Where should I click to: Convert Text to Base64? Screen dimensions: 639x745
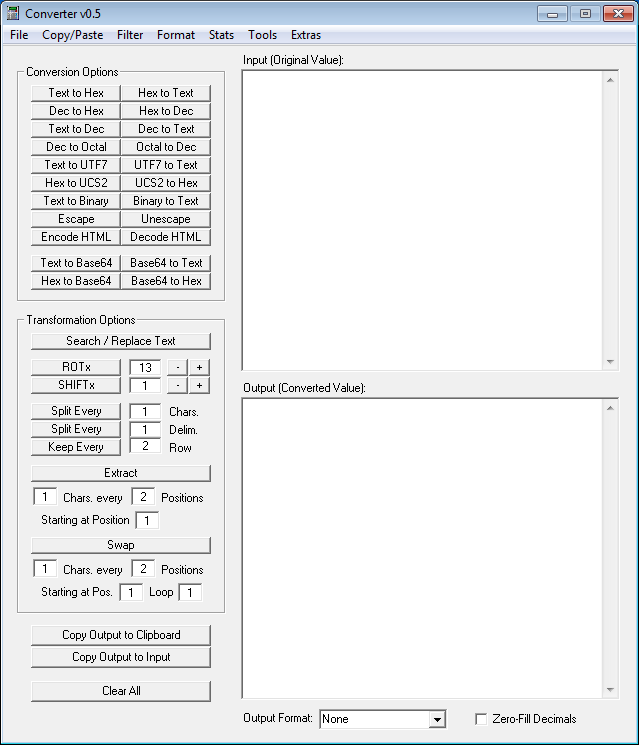point(76,263)
